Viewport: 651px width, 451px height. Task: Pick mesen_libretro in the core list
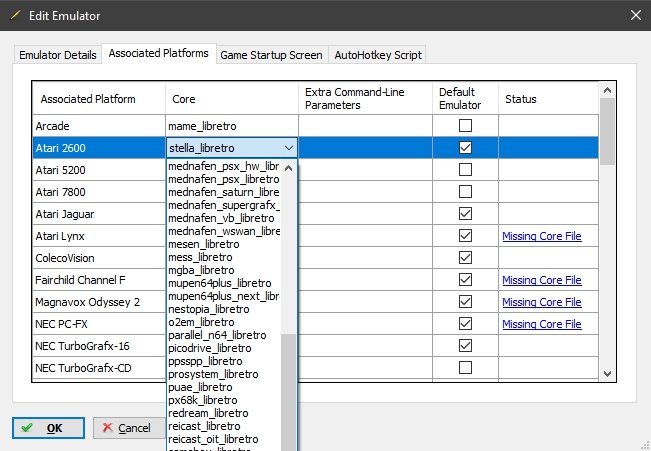point(224,244)
